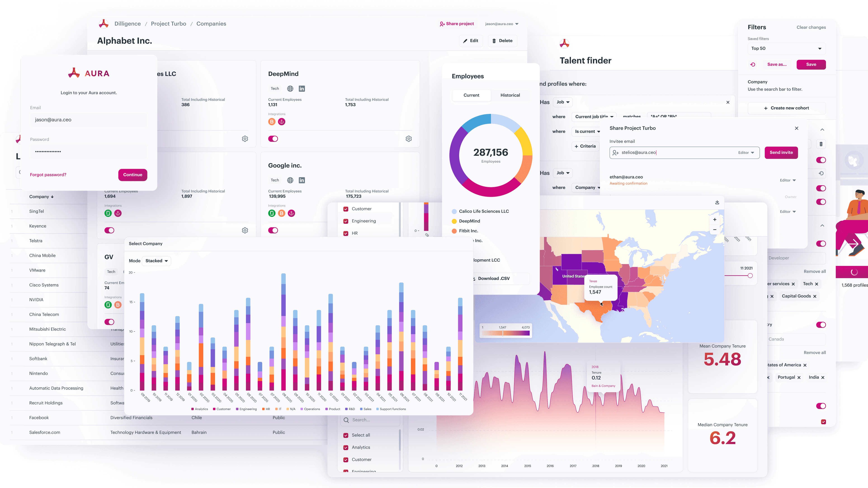Go to Dilligence breadcrumb
868x488 pixels.
tap(127, 23)
